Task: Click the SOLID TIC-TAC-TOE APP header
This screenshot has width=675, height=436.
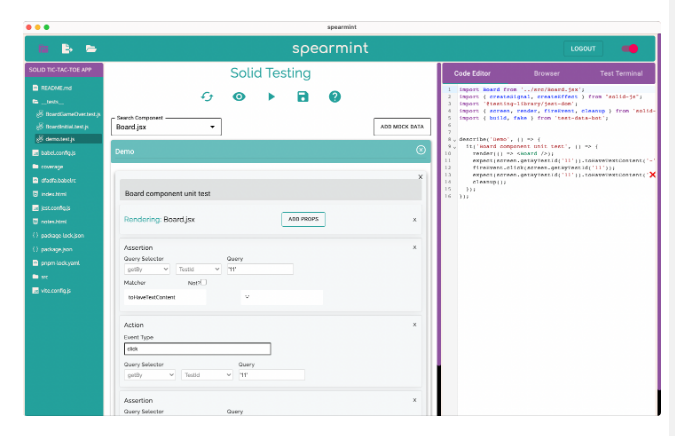Action: coord(64,70)
